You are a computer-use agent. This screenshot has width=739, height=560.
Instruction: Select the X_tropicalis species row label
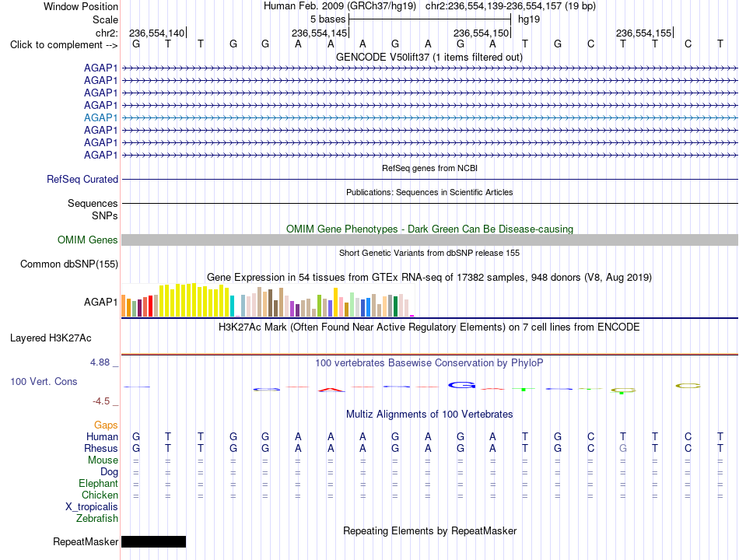(92, 507)
